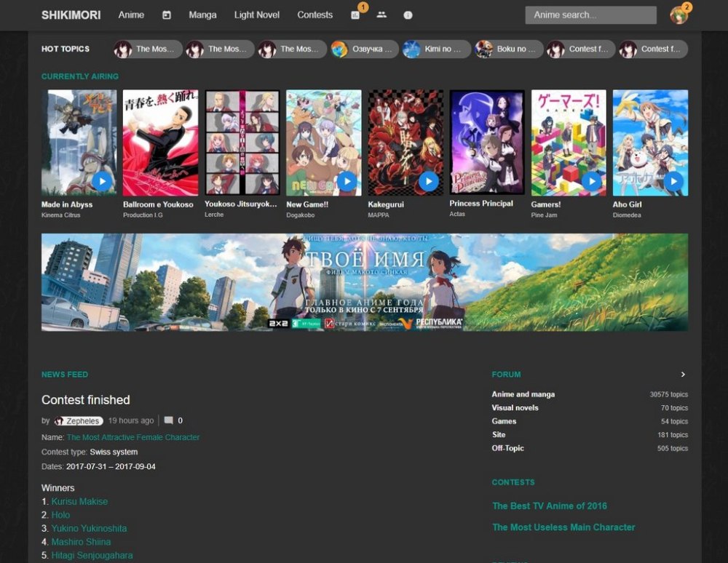The image size is (728, 563).
Task: Go to SHIKIMORI home logo
Action: coord(71,15)
